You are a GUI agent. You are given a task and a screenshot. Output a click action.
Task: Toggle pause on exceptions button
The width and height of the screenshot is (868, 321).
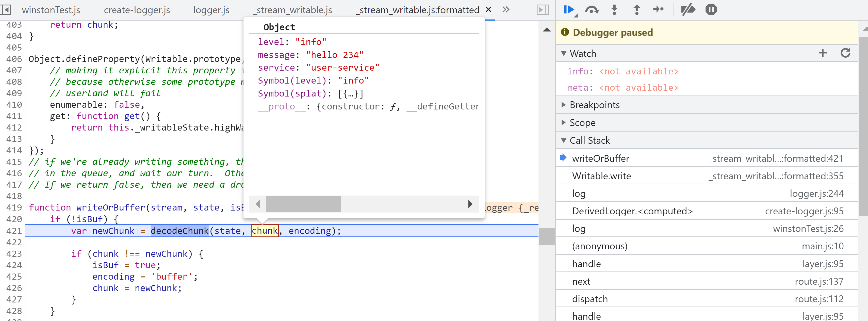[x=711, y=9]
